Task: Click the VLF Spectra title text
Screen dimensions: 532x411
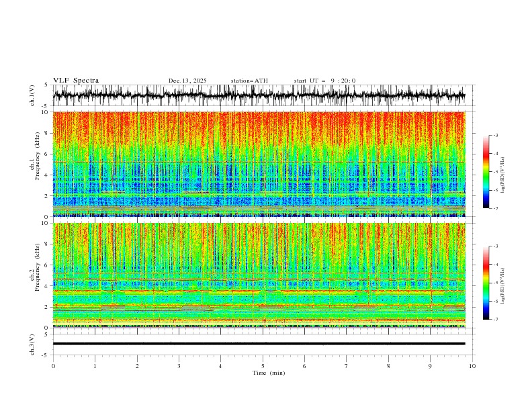Action: tap(76, 81)
